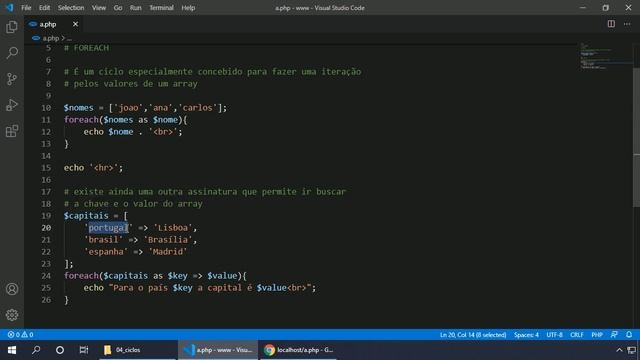Open the Help menu
This screenshot has width=640, height=360.
point(188,8)
